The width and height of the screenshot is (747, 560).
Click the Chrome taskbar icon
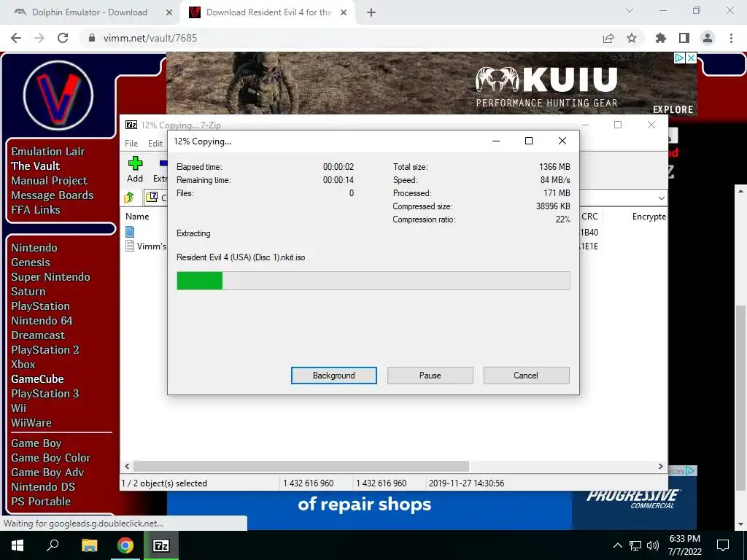click(x=125, y=545)
